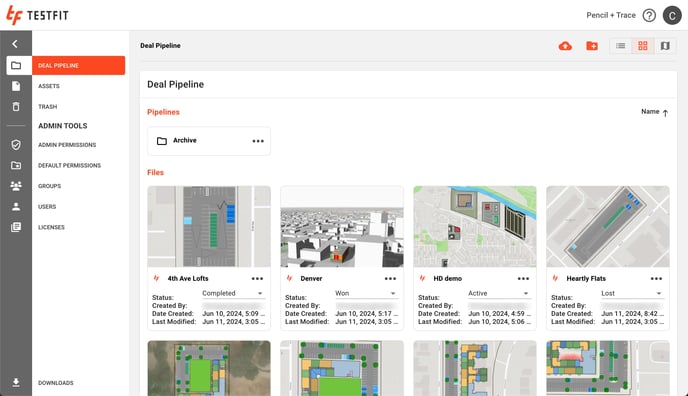Select Deal Pipeline in sidebar menu
Screen dimensions: 688x396
tap(79, 65)
